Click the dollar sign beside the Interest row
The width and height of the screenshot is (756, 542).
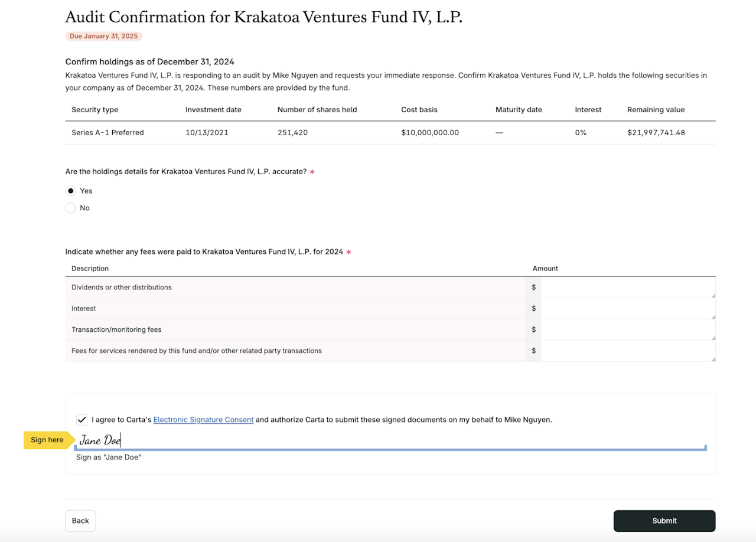533,308
